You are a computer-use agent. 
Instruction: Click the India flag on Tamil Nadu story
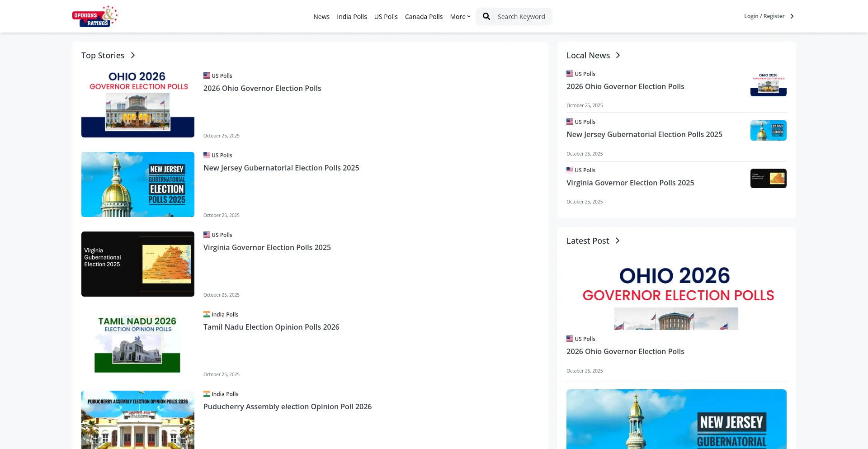point(207,314)
